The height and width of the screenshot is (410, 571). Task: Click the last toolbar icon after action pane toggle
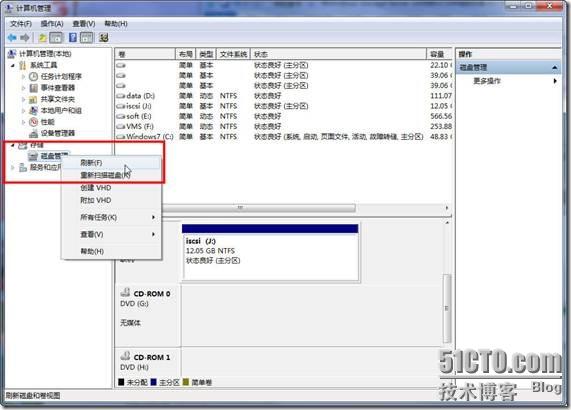click(x=104, y=38)
